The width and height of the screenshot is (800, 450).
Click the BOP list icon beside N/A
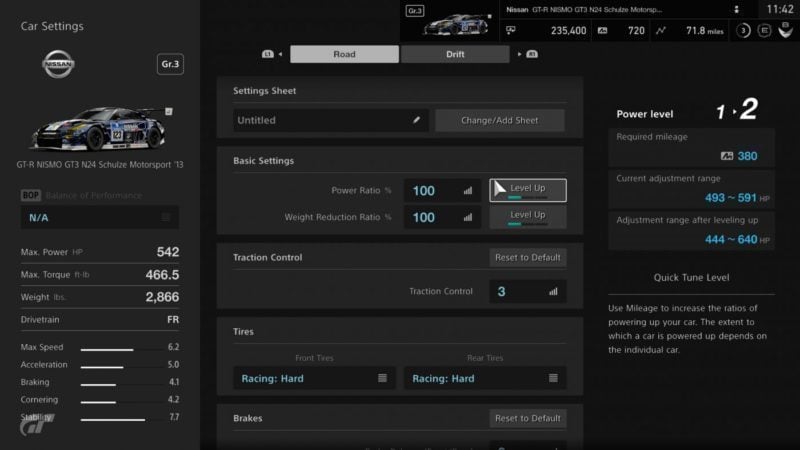[165, 218]
